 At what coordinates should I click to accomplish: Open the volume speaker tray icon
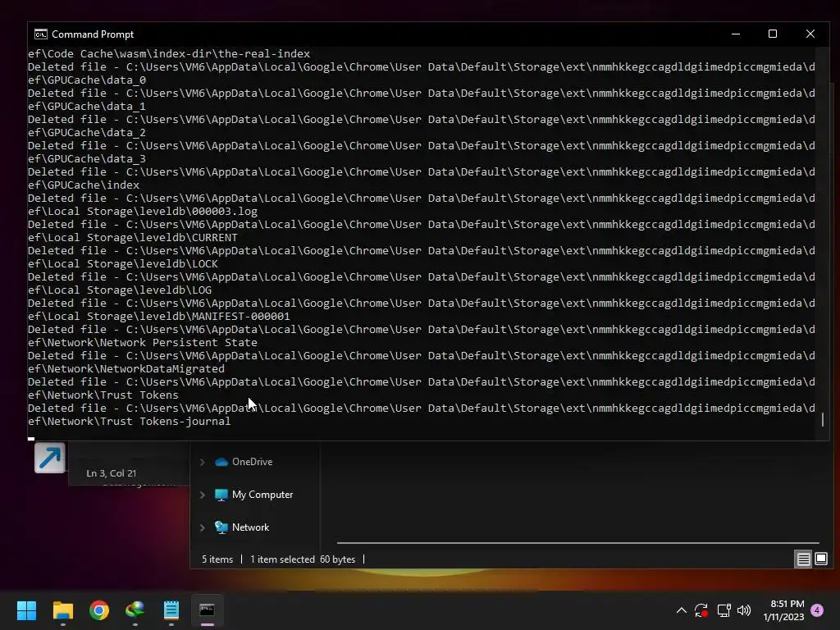(x=744, y=610)
